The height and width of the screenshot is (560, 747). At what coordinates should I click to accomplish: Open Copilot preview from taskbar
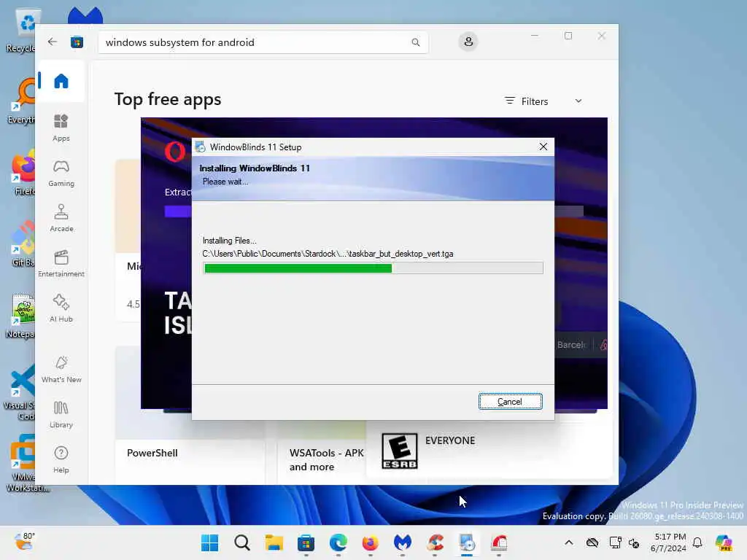point(724,542)
